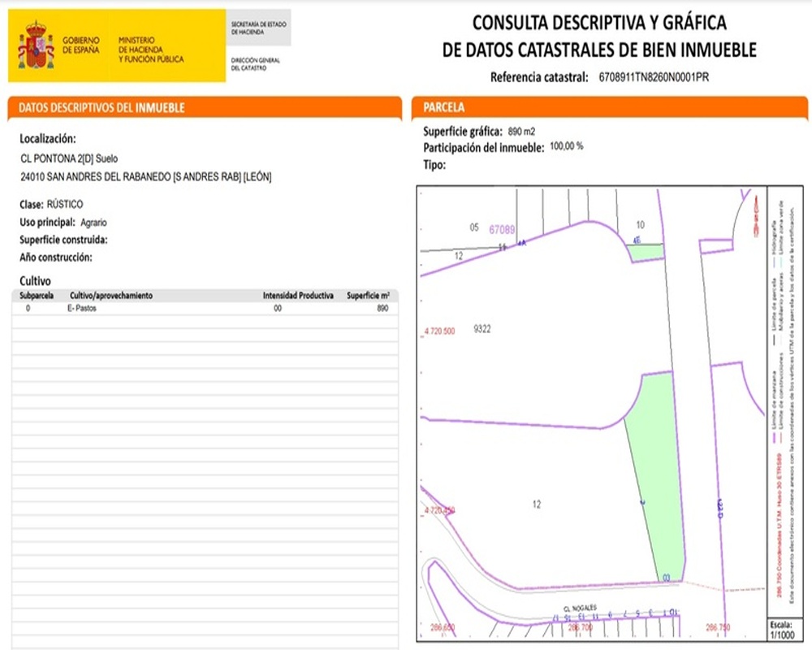Click the Gobierno de España label
812x650 pixels.
pyautogui.click(x=80, y=45)
